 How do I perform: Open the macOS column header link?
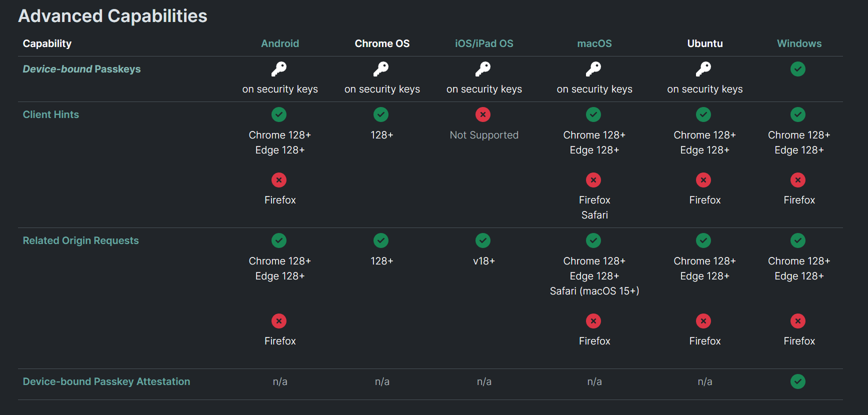pos(594,43)
